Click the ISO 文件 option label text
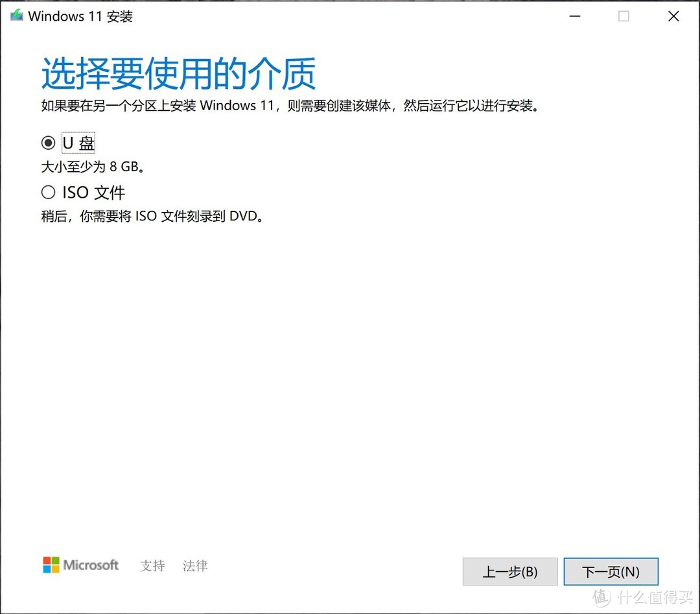This screenshot has width=700, height=614. (94, 192)
